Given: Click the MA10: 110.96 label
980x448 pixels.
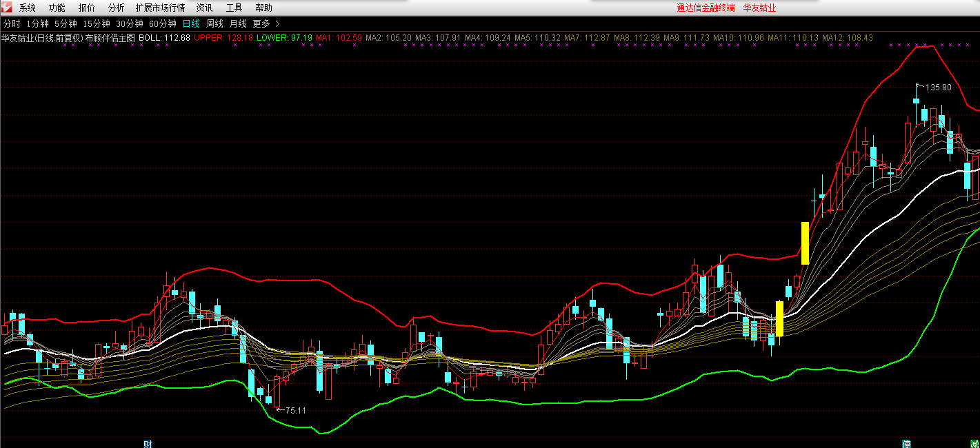Looking at the screenshot, I should [739, 38].
